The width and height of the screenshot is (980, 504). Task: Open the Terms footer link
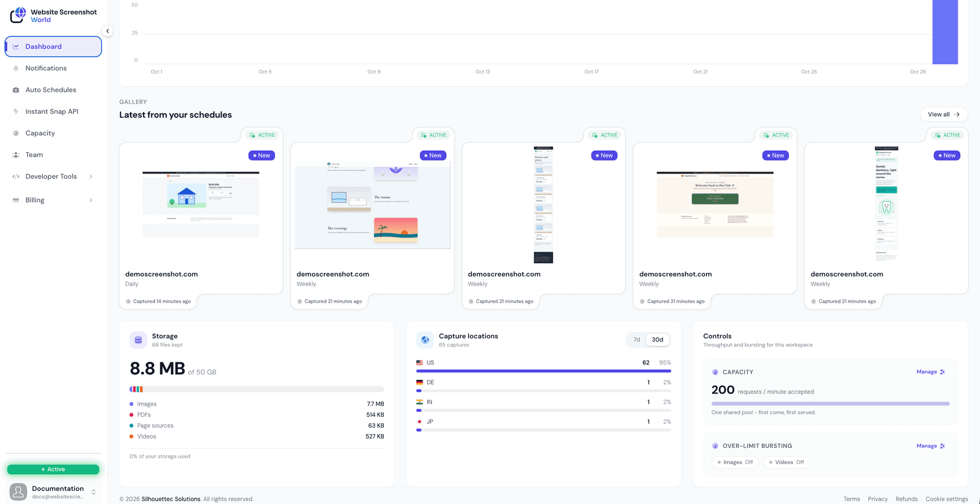[x=852, y=499]
